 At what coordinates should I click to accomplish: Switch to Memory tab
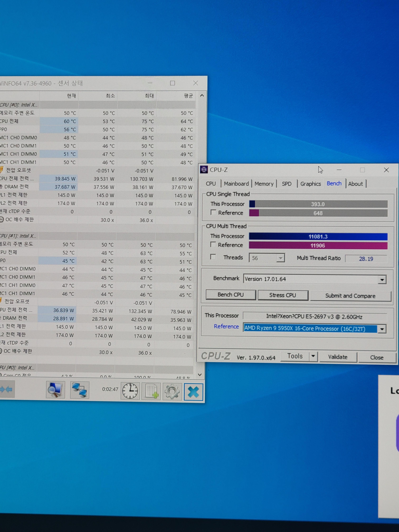[264, 184]
